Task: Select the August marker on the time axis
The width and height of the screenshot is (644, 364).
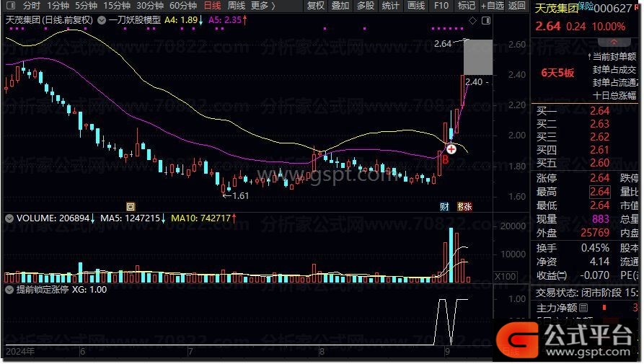Action: coord(321,351)
